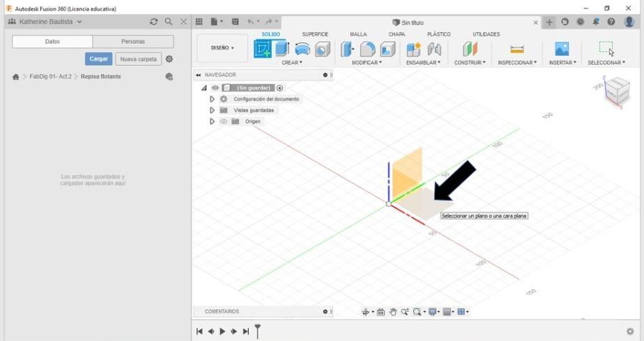Click the Redo arrow
This screenshot has width=644, height=341.
click(x=268, y=22)
